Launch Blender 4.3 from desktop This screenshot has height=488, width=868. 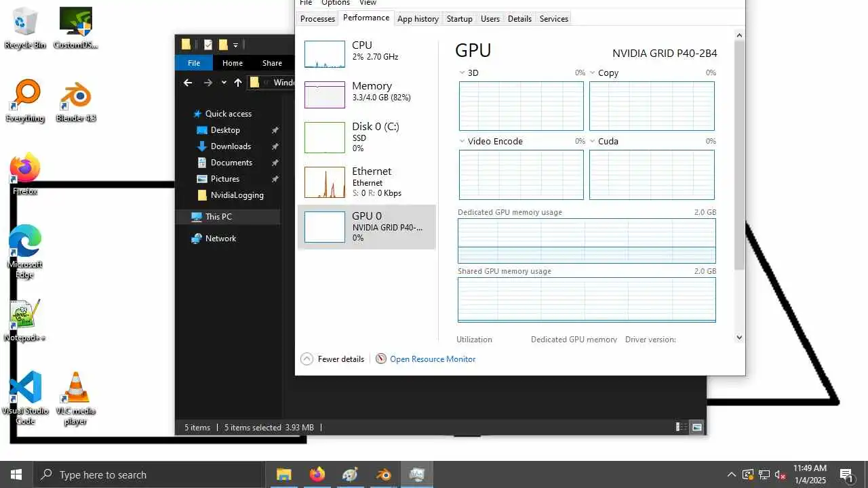[75, 101]
